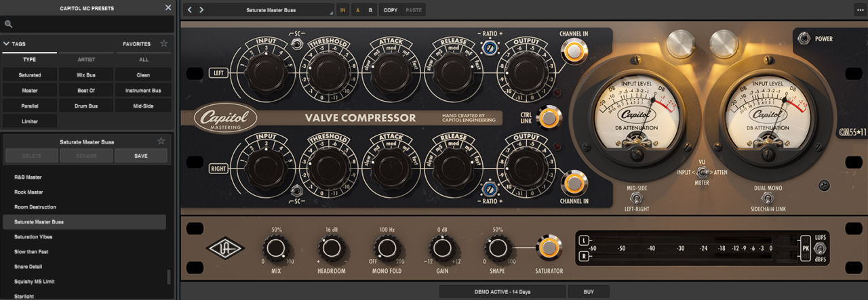Select the Mid-Side tag
Screen dimensions: 868x300
143,106
